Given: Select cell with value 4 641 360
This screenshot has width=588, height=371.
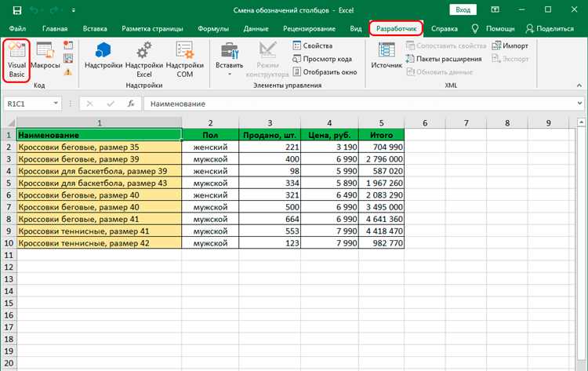Looking at the screenshot, I should point(381,219).
